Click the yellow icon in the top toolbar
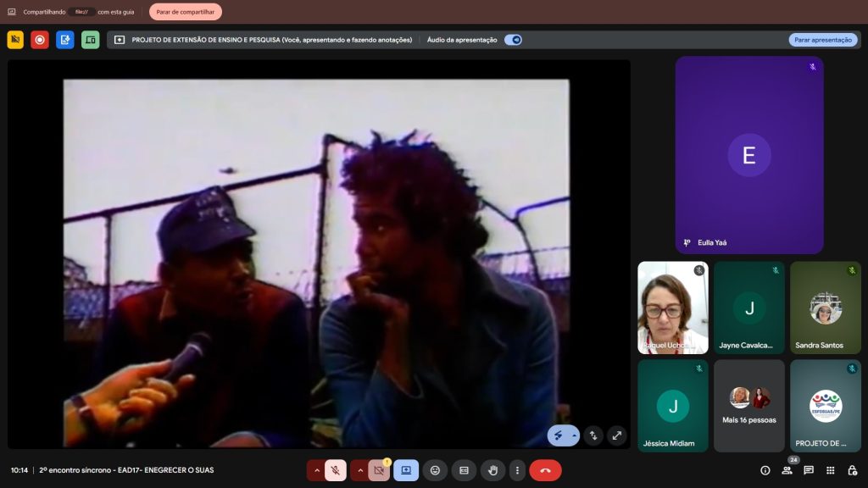The width and height of the screenshot is (868, 488). (15, 40)
